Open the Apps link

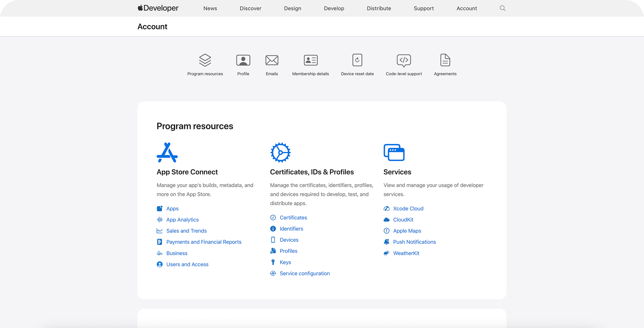pos(172,208)
